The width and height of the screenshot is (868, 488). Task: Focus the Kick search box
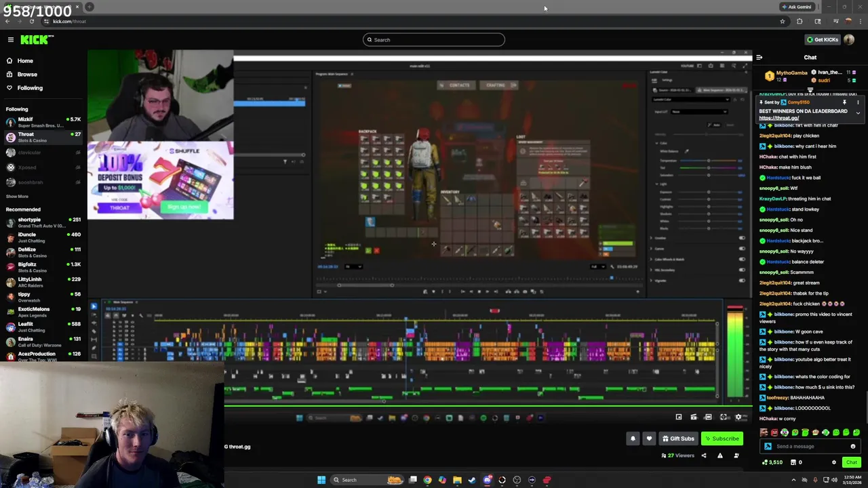click(434, 40)
